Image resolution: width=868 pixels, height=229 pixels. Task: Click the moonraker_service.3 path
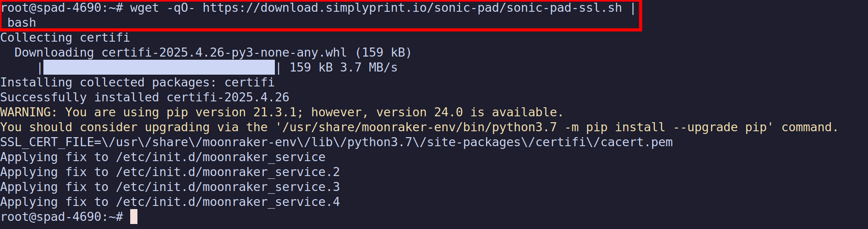(x=228, y=187)
